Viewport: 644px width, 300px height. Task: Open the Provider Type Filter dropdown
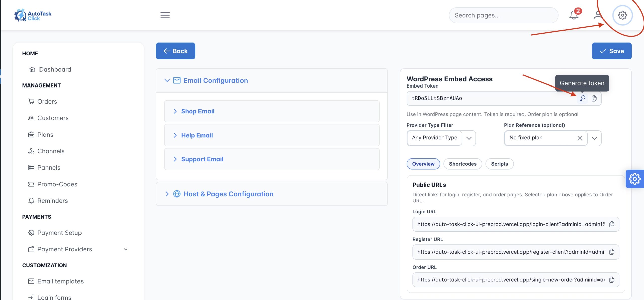(x=441, y=138)
